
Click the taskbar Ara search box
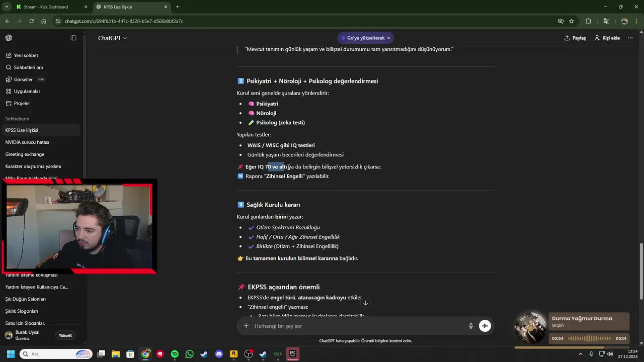(x=56, y=354)
